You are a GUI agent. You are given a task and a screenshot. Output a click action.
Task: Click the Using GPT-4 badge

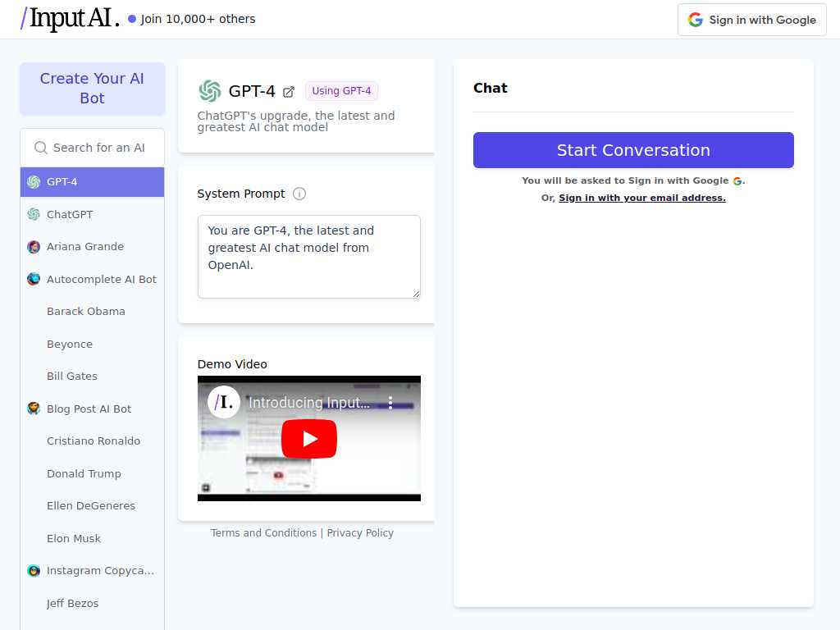(x=341, y=90)
